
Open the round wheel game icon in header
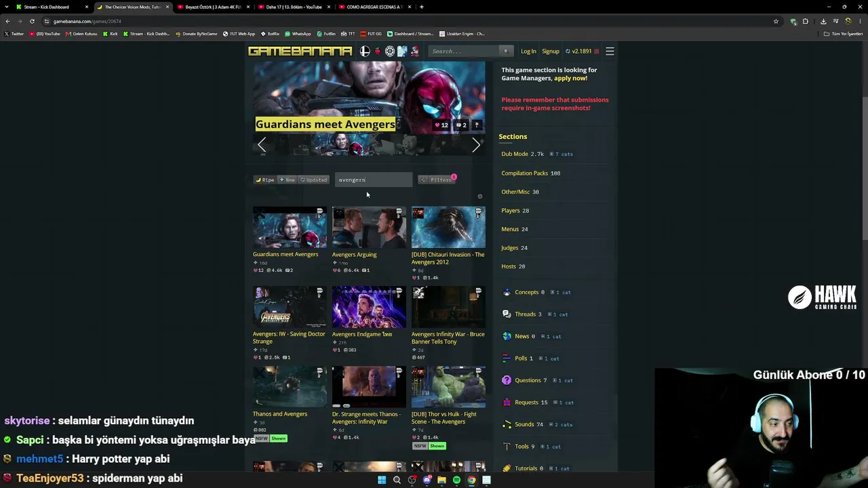click(390, 52)
